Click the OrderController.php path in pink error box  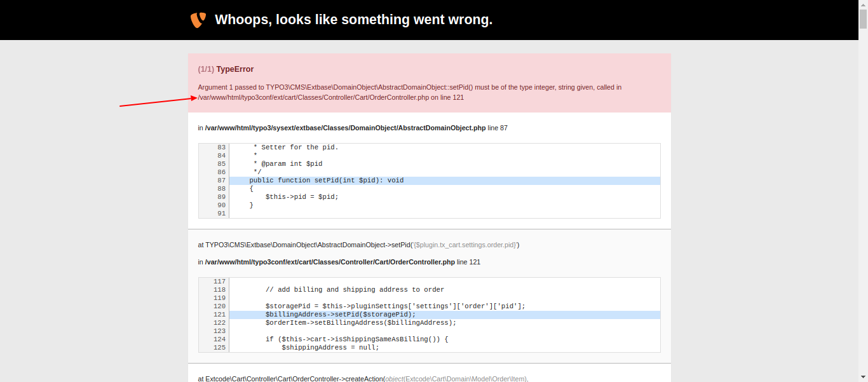[313, 97]
